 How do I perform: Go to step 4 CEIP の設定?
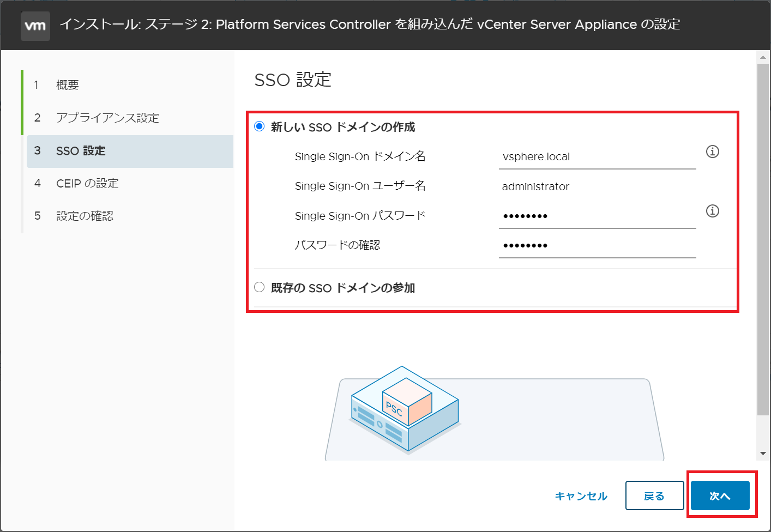point(130,184)
